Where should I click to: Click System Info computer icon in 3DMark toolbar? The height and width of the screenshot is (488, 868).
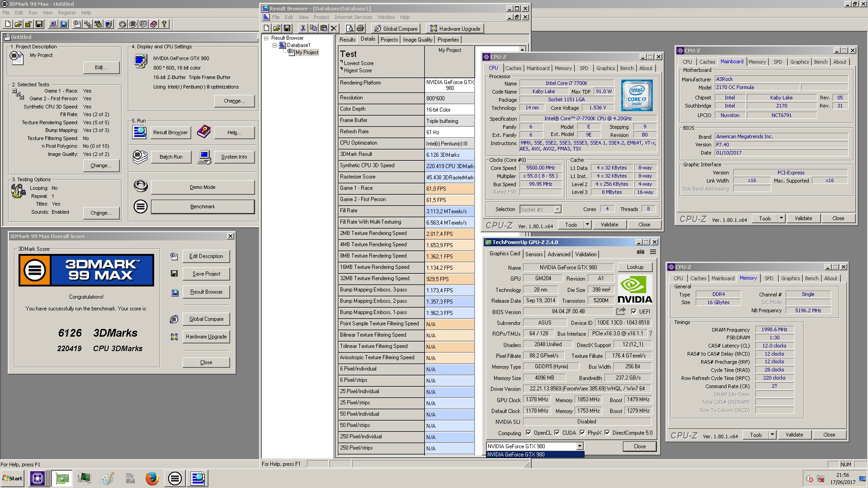click(x=53, y=24)
